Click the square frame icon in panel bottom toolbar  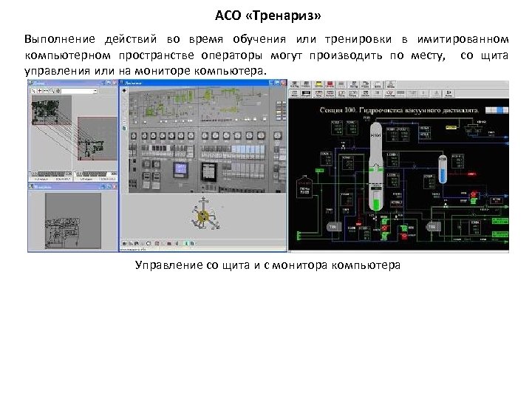148,244
